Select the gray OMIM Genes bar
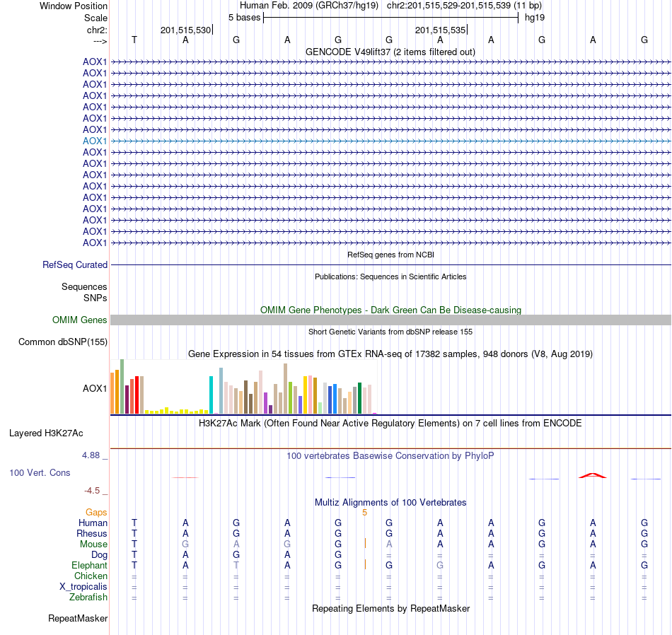Viewport: 672px width, 635px height. click(x=390, y=320)
